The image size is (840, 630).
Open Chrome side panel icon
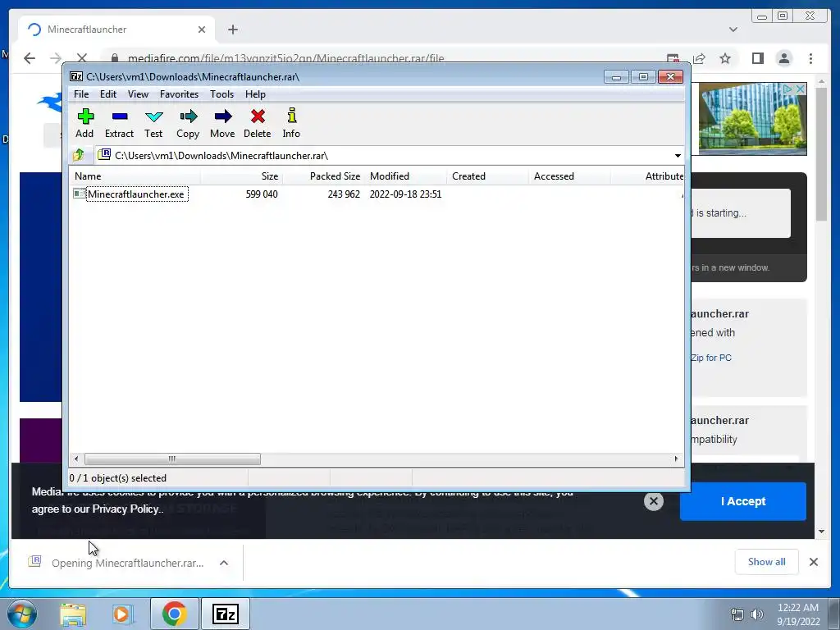757,58
